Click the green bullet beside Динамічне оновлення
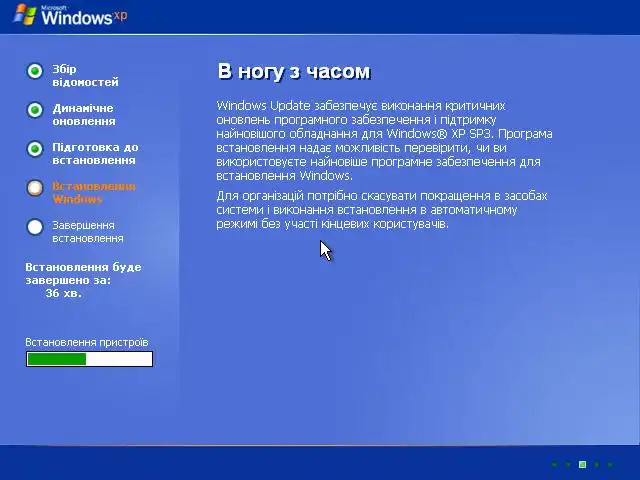 coord(35,110)
